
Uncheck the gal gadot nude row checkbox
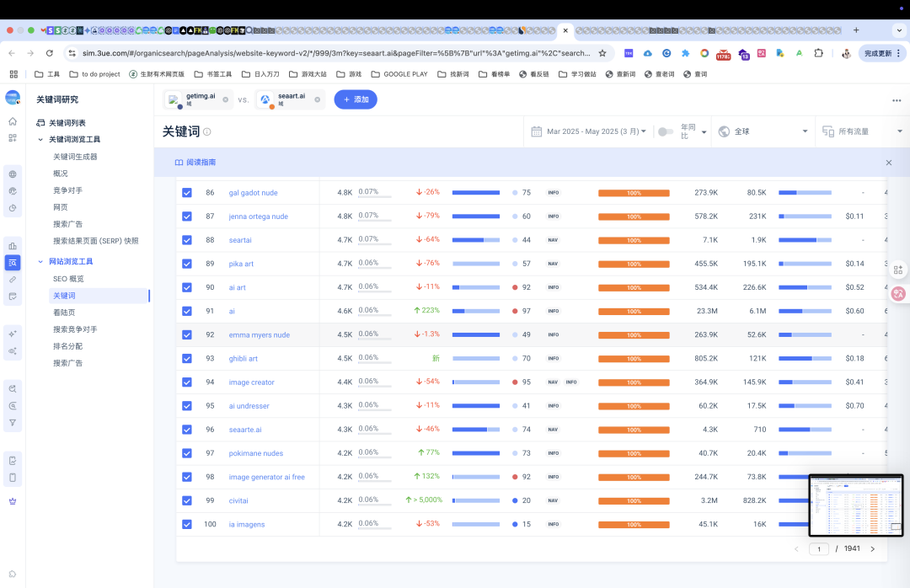pos(187,193)
